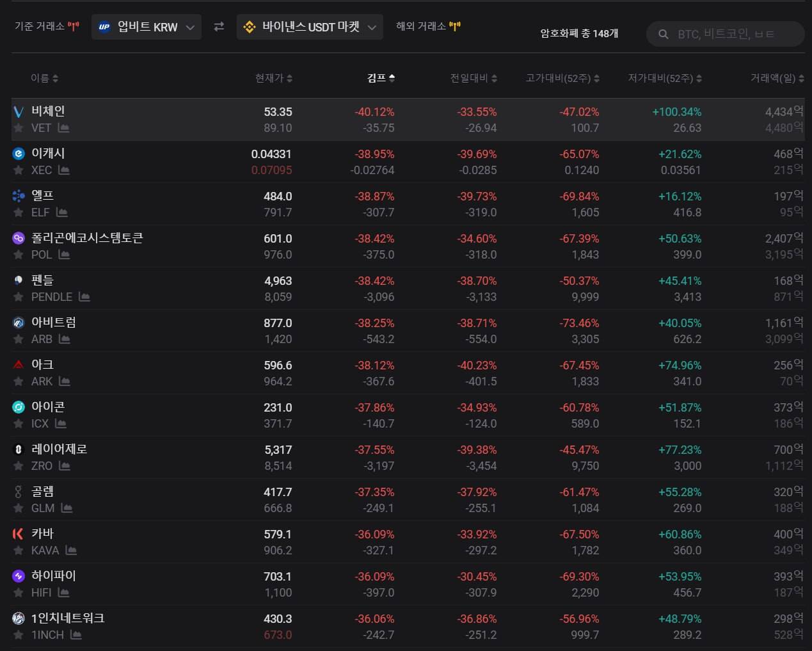Toggle the favorite star for VET

coord(19,128)
